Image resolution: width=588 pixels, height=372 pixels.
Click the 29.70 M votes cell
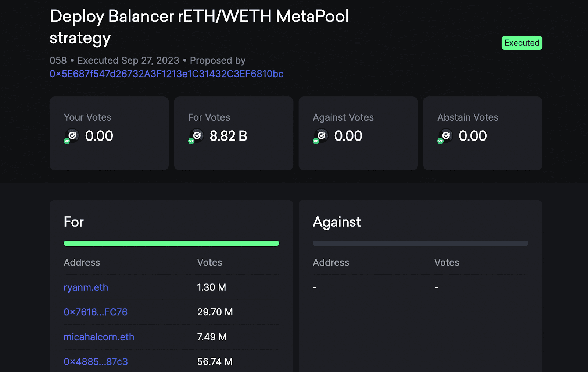[215, 312]
